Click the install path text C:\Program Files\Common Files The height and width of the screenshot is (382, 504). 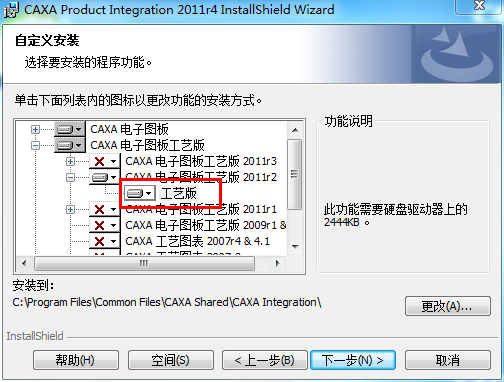point(167,302)
